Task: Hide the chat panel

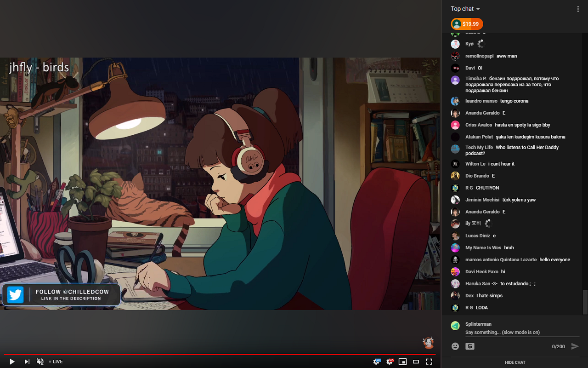Action: [x=514, y=362]
